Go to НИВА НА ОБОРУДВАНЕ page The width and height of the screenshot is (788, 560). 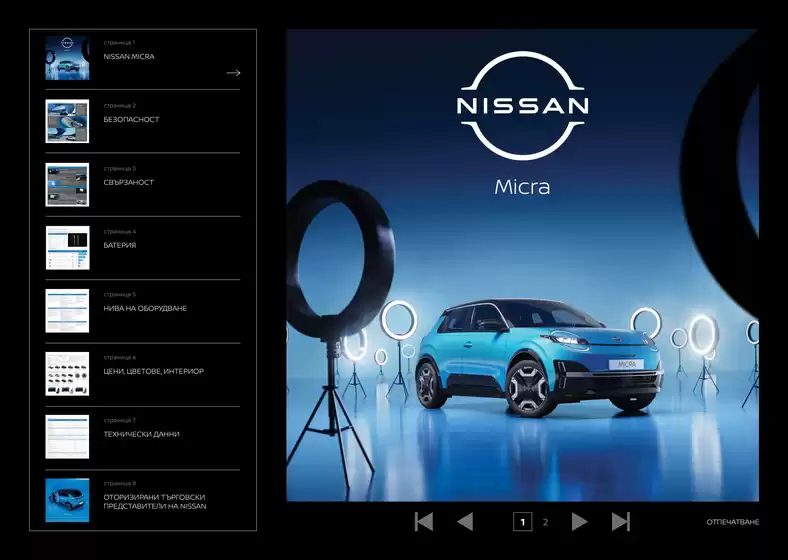pos(145,308)
